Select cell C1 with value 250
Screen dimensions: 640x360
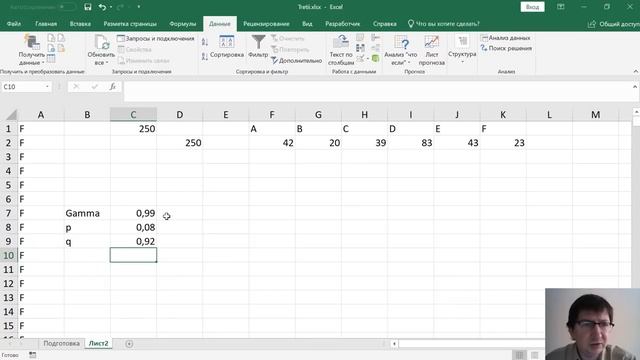click(x=133, y=129)
